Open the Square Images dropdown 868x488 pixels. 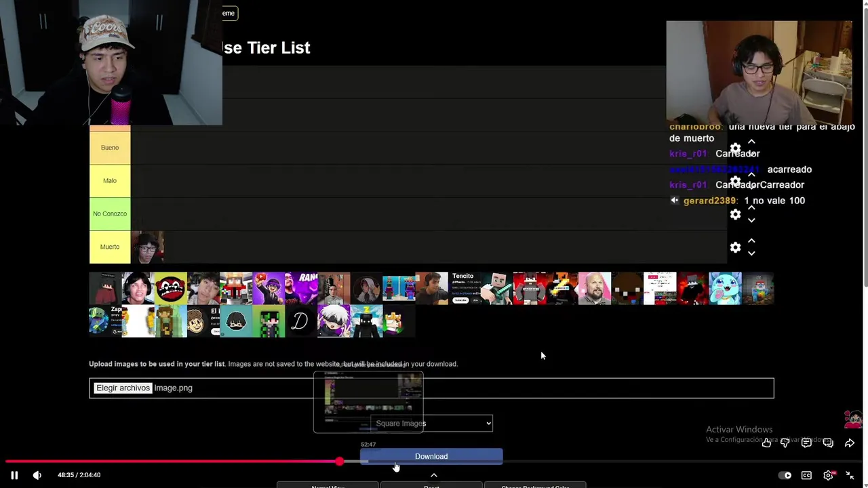[432, 424]
